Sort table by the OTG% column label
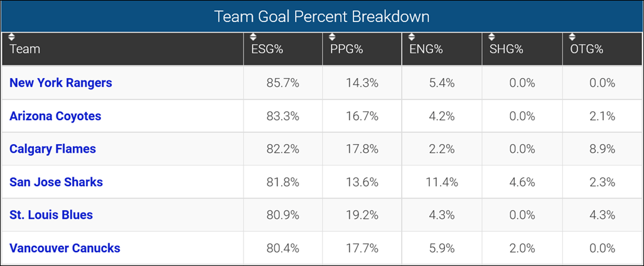644x266 pixels. click(x=587, y=50)
